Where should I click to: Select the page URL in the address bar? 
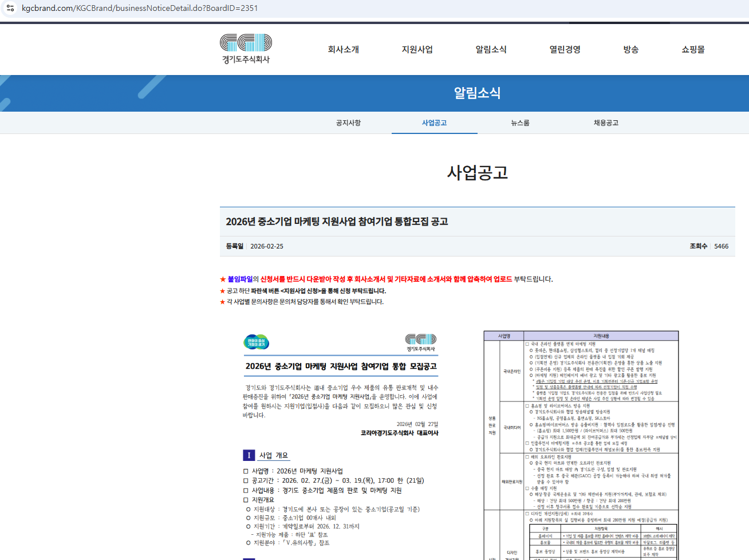point(140,8)
